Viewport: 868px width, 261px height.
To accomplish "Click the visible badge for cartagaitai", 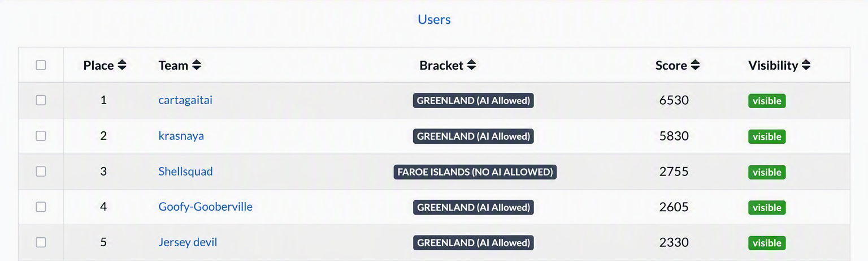I will pos(767,101).
